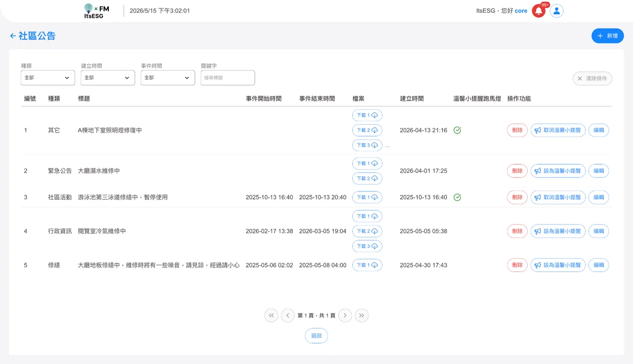
Task: Open the 建立時間 filter dropdown
Action: click(x=108, y=78)
